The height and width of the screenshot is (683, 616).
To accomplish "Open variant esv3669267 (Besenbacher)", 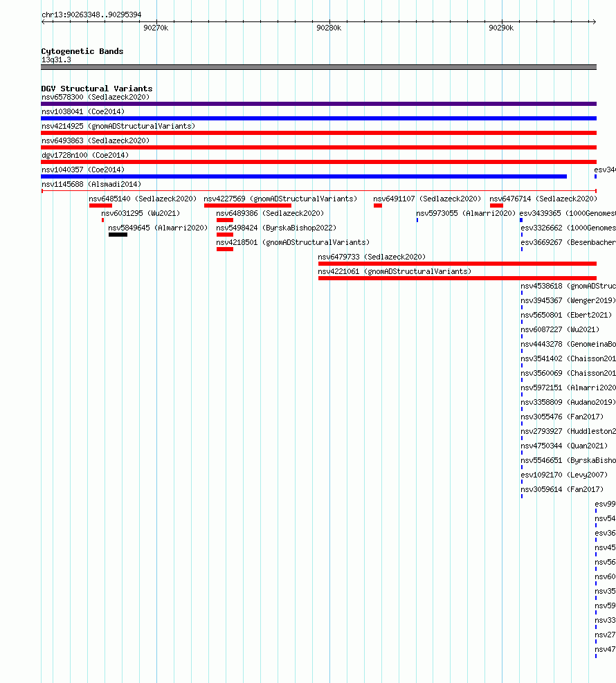I will 568,243.
